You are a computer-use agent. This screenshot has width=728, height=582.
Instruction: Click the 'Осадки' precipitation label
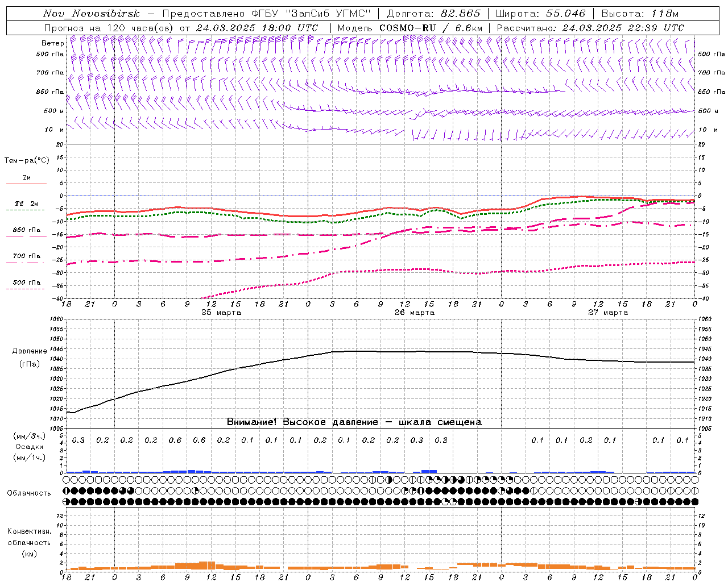pos(30,447)
